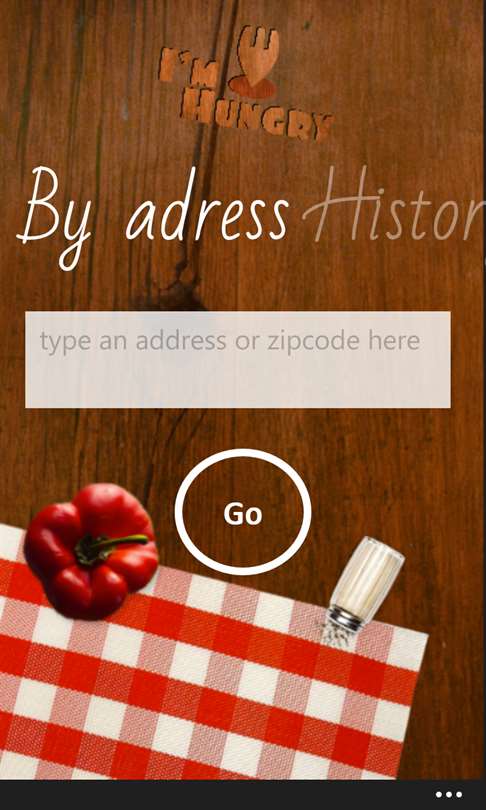The width and height of the screenshot is (486, 810).
Task: Tap the red bell pepper image
Action: click(x=91, y=551)
